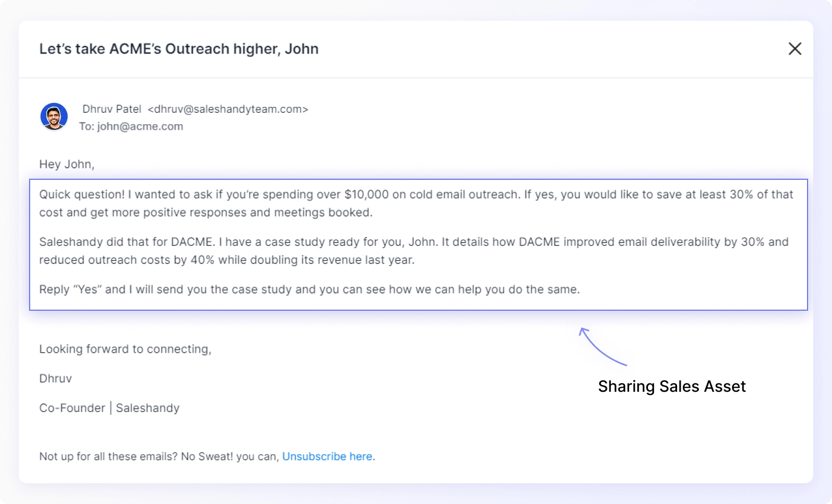Click the signature name 'Dhruv'
Image resolution: width=832 pixels, height=504 pixels.
[x=56, y=378]
